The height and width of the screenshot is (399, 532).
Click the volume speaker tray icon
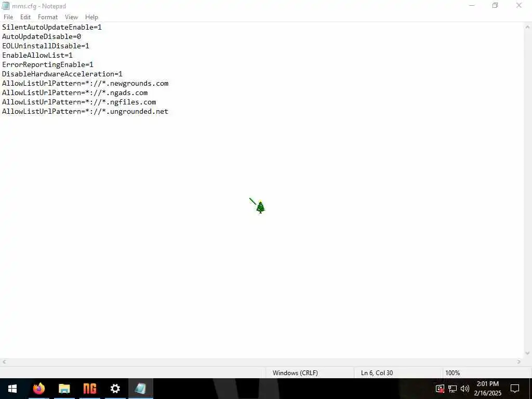pyautogui.click(x=465, y=389)
